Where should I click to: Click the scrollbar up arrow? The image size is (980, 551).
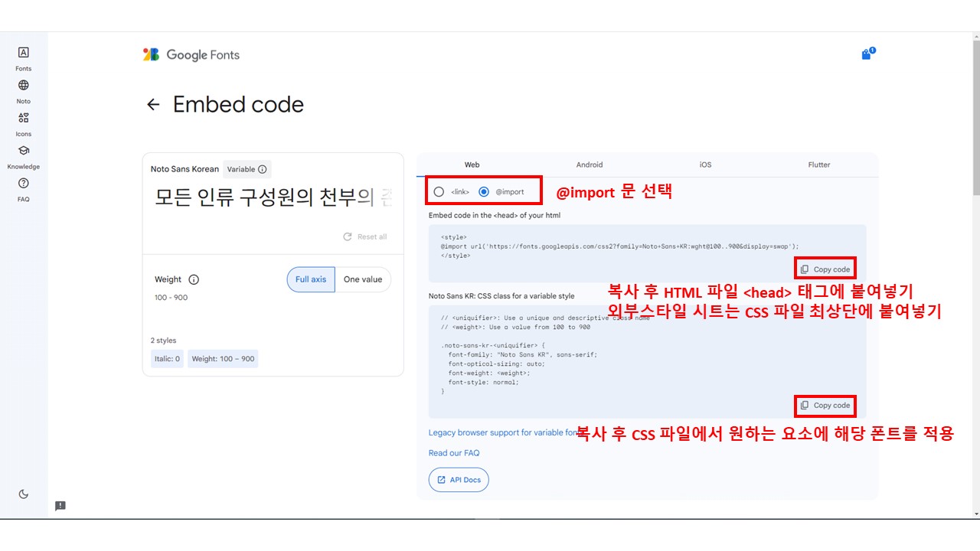coord(975,36)
